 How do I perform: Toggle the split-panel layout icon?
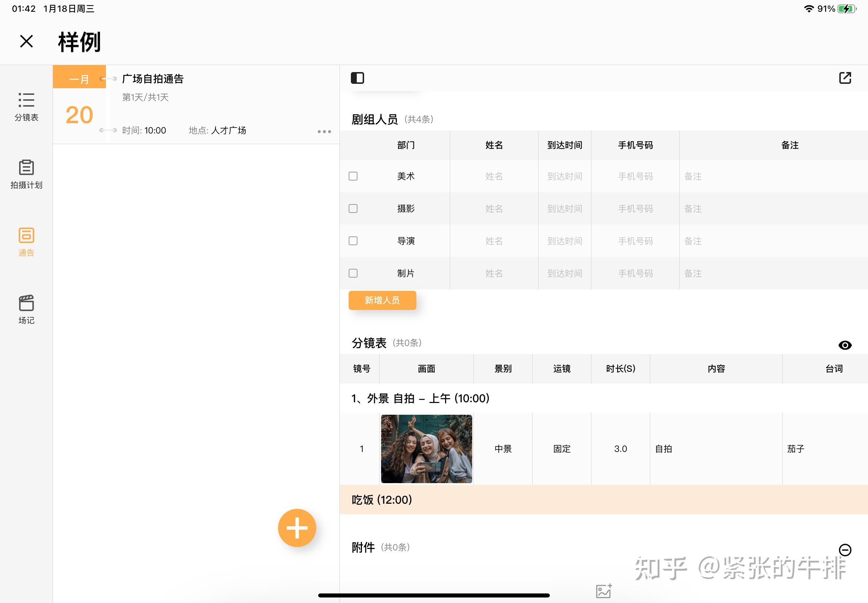click(x=357, y=78)
